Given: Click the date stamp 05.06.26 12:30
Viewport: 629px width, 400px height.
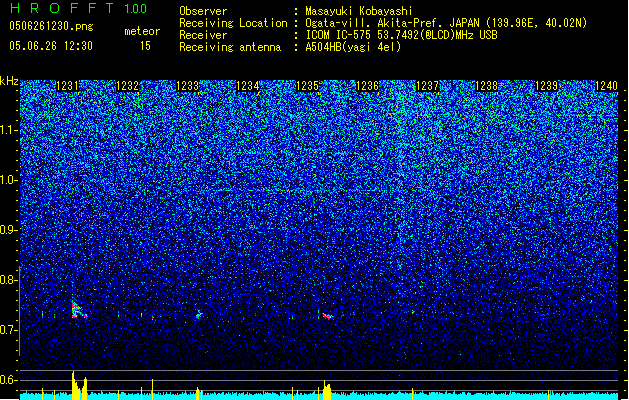Looking at the screenshot, I should click(51, 46).
